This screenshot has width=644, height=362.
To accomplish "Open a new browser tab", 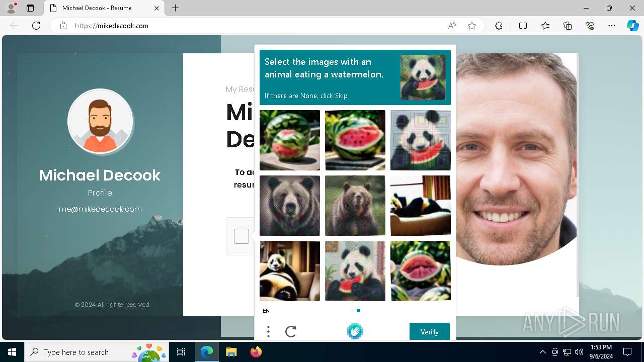I will 175,8.
